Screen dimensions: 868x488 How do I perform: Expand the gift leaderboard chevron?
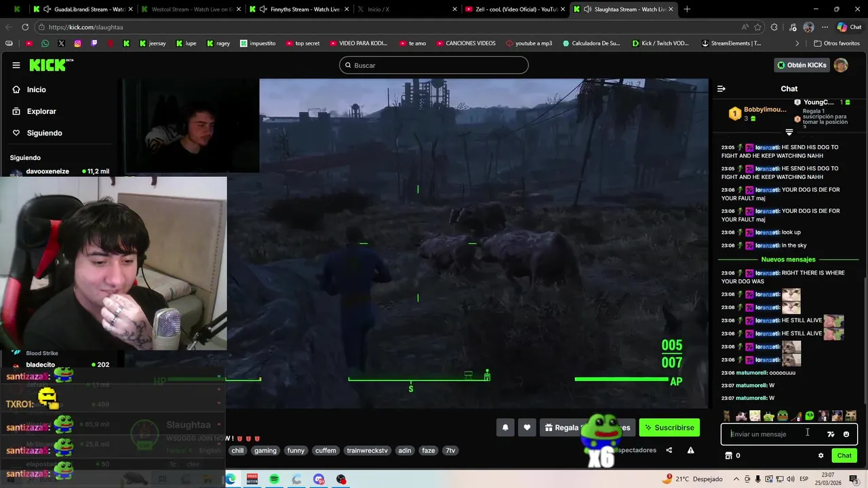click(789, 132)
